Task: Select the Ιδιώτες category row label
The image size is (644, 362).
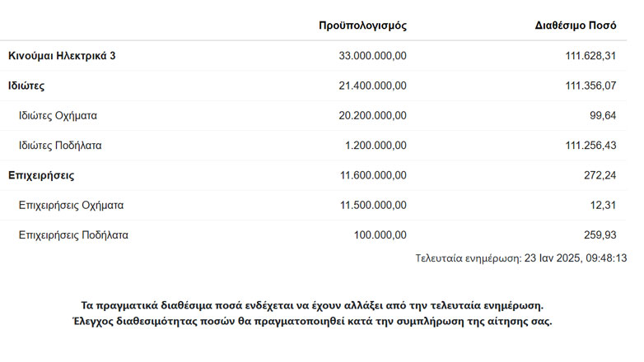Action: [26, 86]
